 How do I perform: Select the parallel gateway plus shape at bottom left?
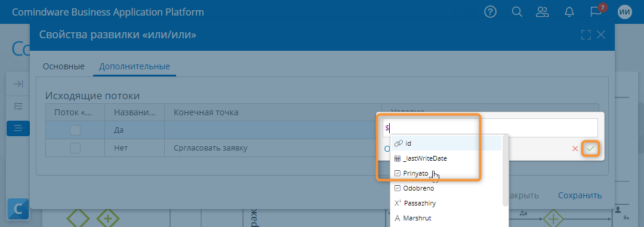(108, 219)
